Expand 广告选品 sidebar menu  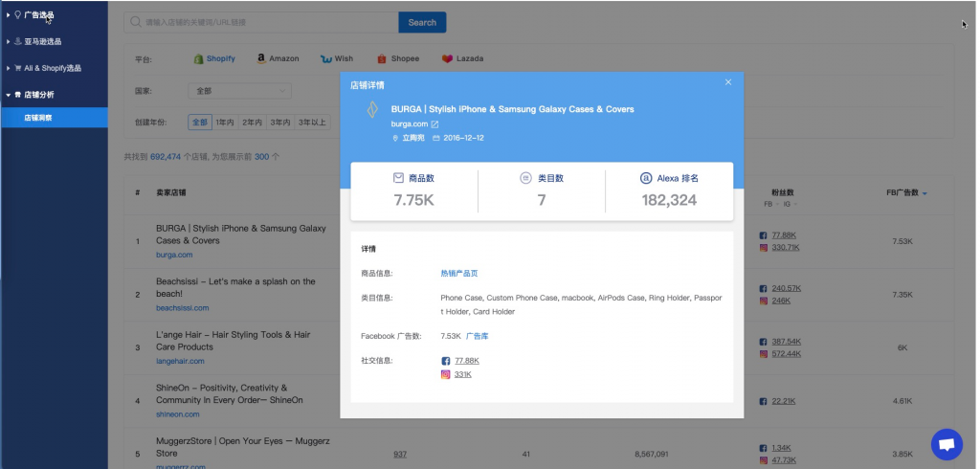pyautogui.click(x=39, y=15)
